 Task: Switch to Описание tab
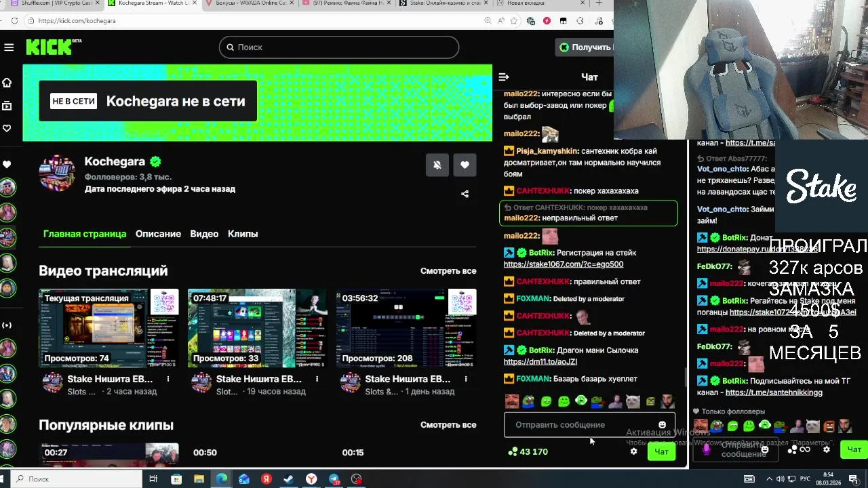click(158, 234)
